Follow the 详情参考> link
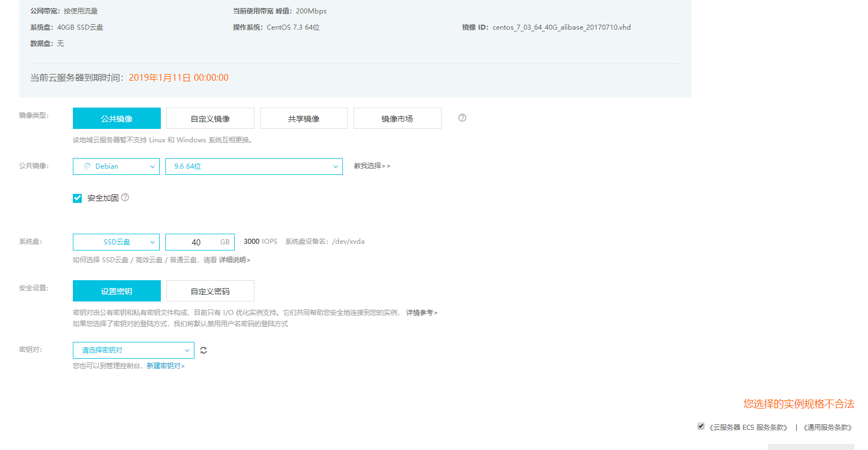Screen dimensions: 868x450 422,313
